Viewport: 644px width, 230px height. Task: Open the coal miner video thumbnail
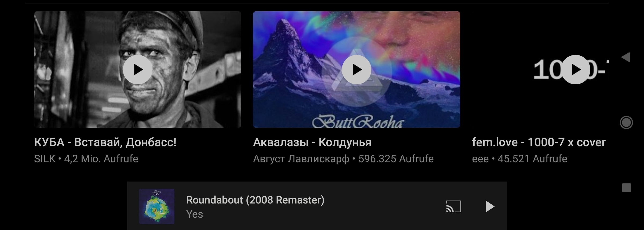coord(138,69)
